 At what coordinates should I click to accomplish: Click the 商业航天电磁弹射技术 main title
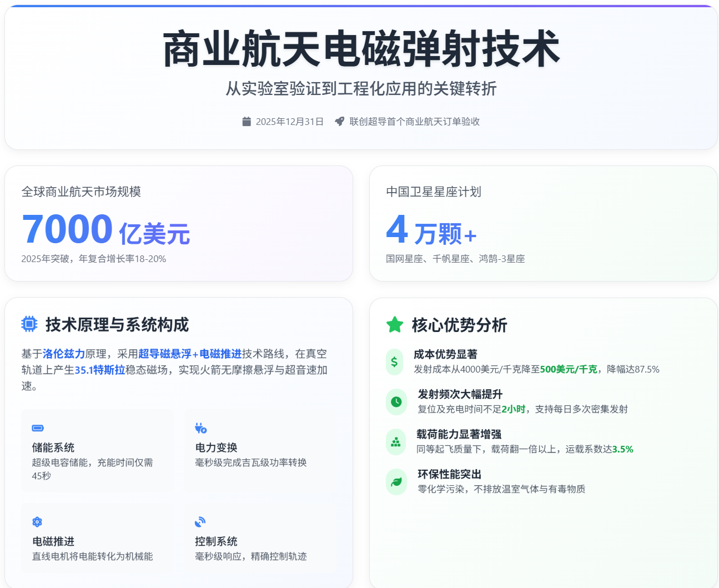361,50
